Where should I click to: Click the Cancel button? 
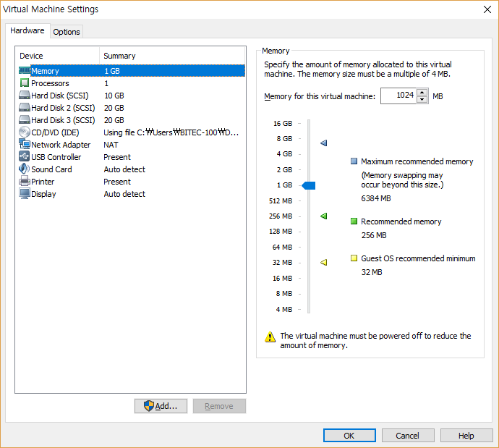[x=408, y=435]
